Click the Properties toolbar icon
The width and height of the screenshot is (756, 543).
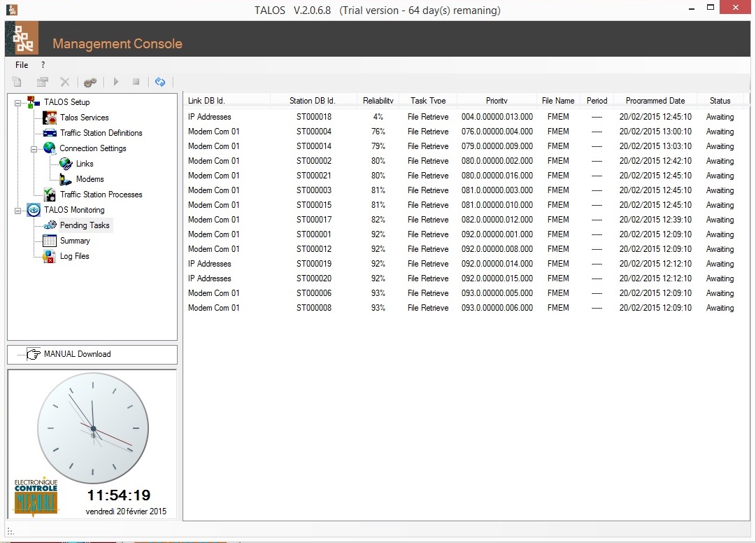tap(43, 82)
